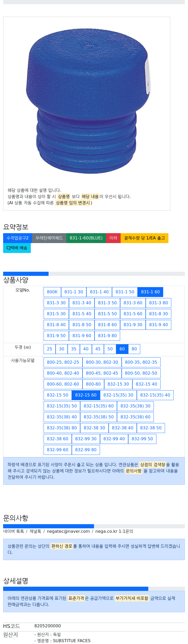Select compatible model 832-15 60
Viewport: 188px width, 644px height.
pos(86,395)
